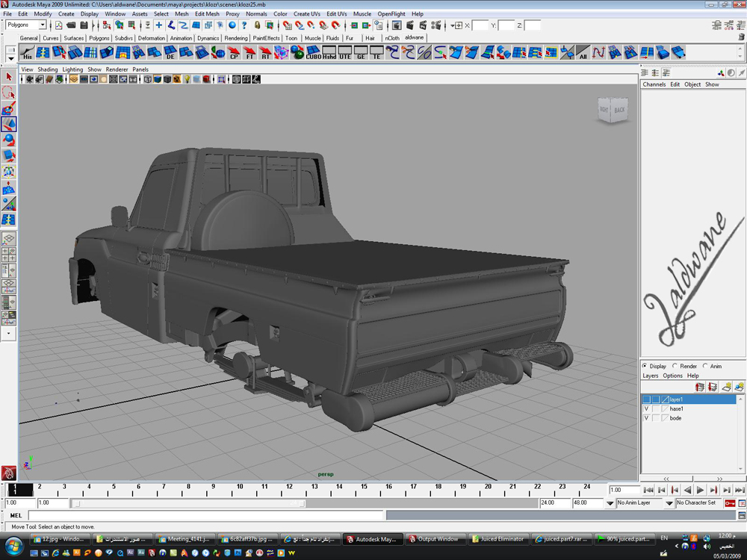Open the No Anim Layer dropdown arrow

610,503
